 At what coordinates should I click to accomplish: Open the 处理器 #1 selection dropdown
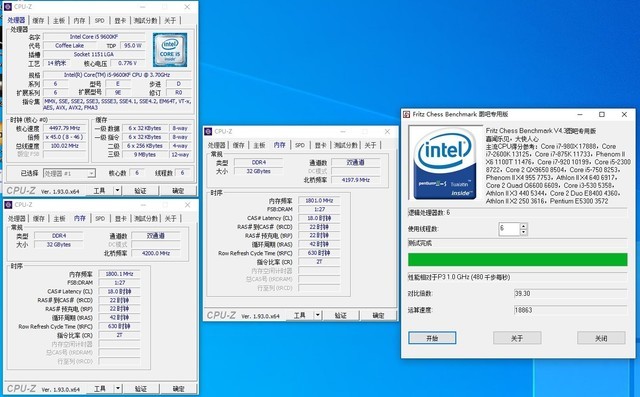click(x=69, y=173)
